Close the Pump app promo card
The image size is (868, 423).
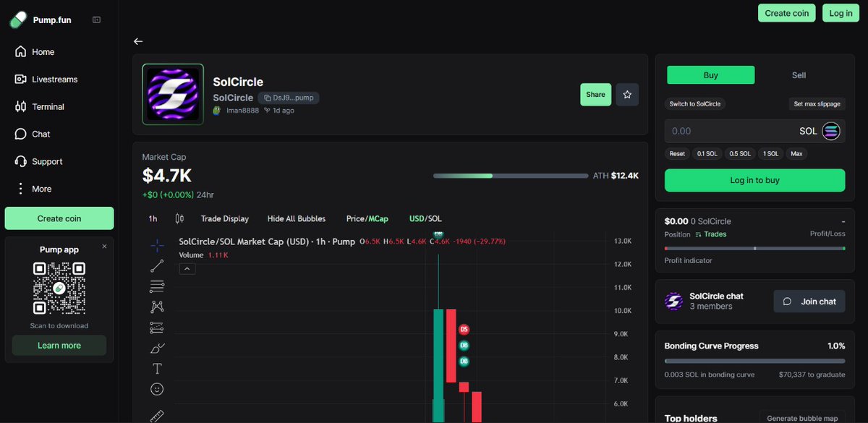(104, 247)
